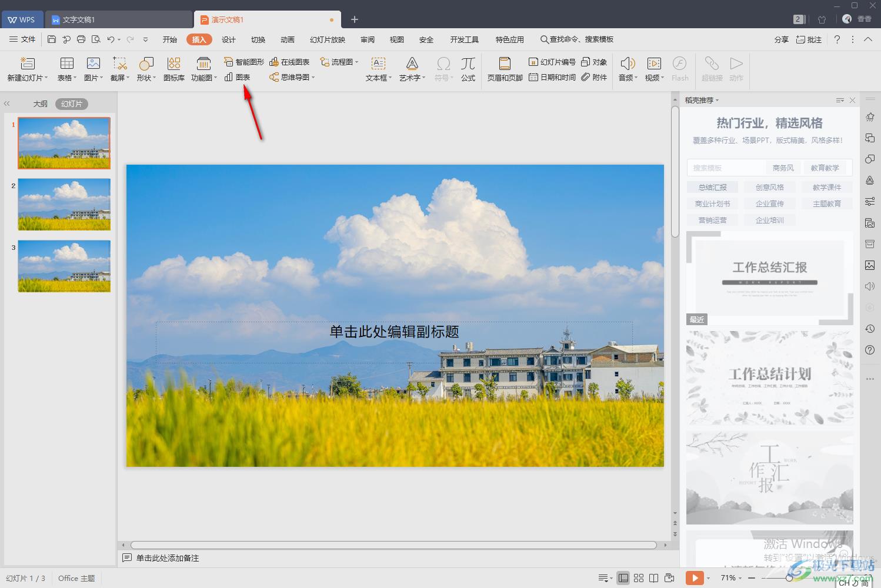The width and height of the screenshot is (881, 588).
Task: Select slide 3 thumbnail
Action: coord(64,266)
